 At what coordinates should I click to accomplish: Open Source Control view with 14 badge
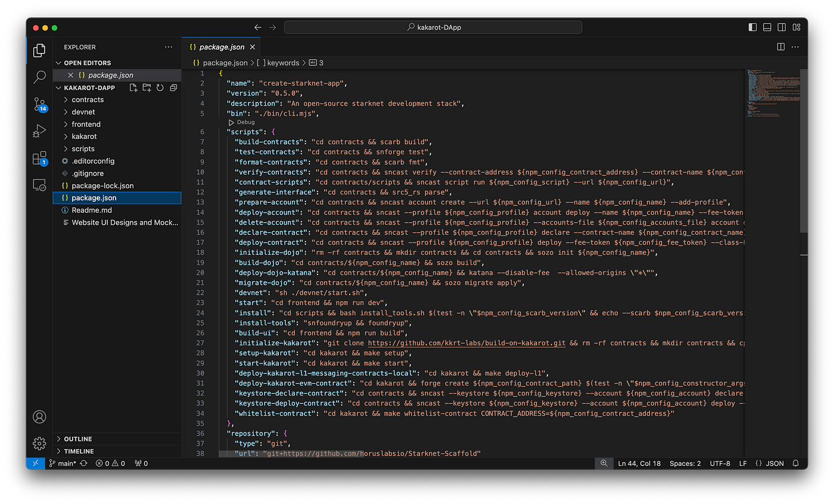tap(39, 104)
